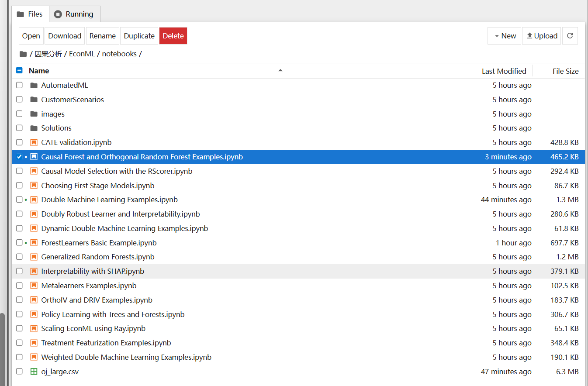Switch to the Running tab
The height and width of the screenshot is (386, 588).
point(74,14)
